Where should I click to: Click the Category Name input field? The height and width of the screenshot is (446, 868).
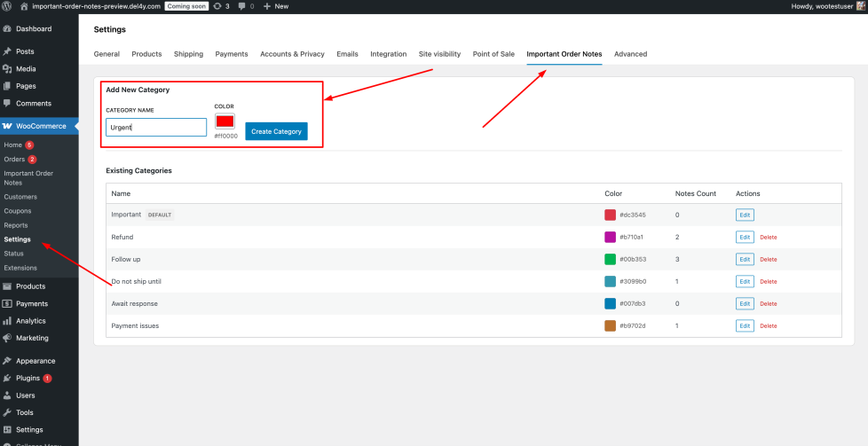pos(156,128)
